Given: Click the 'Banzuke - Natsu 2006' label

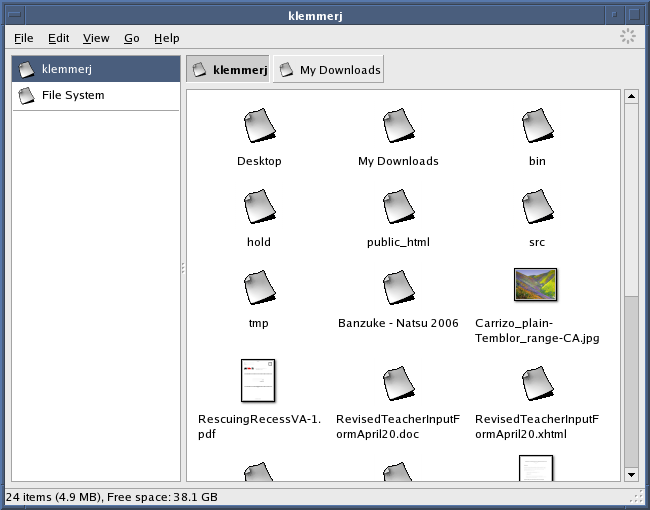Looking at the screenshot, I should click(398, 323).
